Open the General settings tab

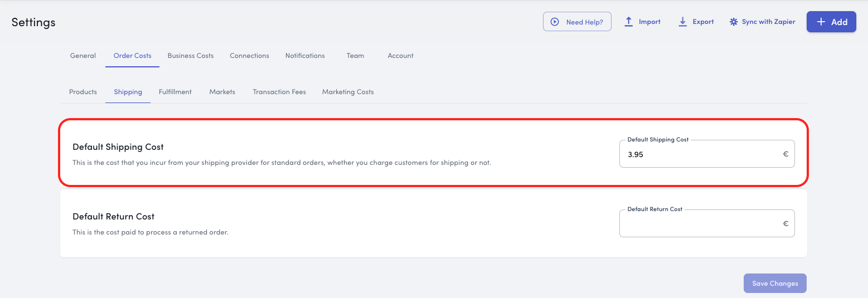[x=83, y=56]
